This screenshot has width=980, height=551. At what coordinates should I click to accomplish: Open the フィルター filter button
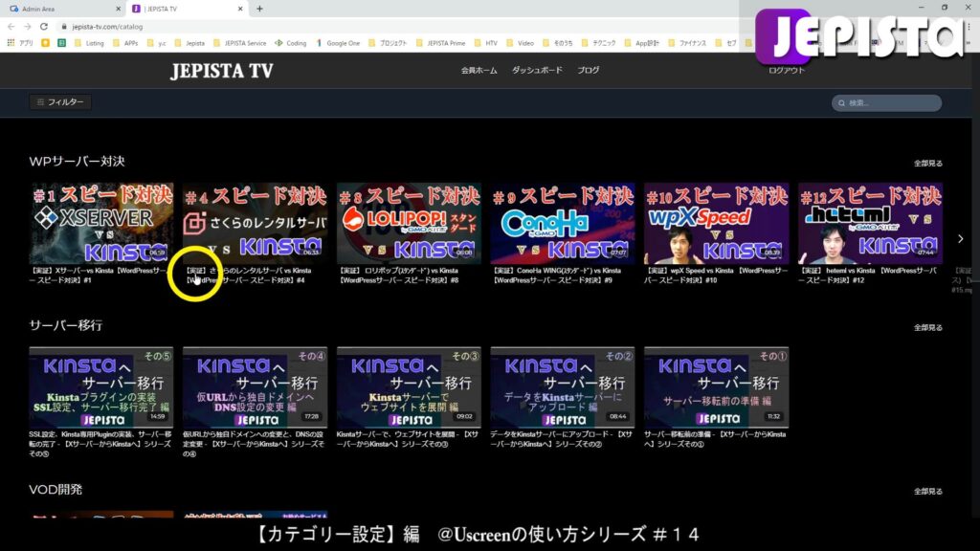60,101
